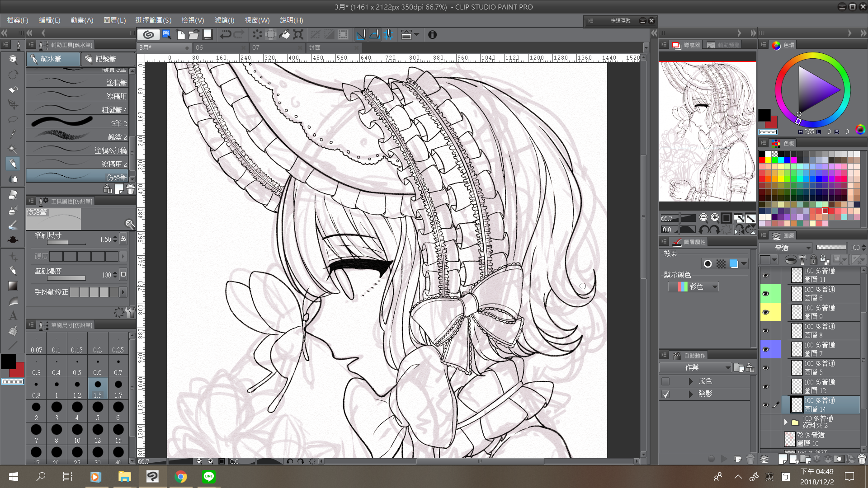Delete the selected layer with trash icon

point(862,459)
